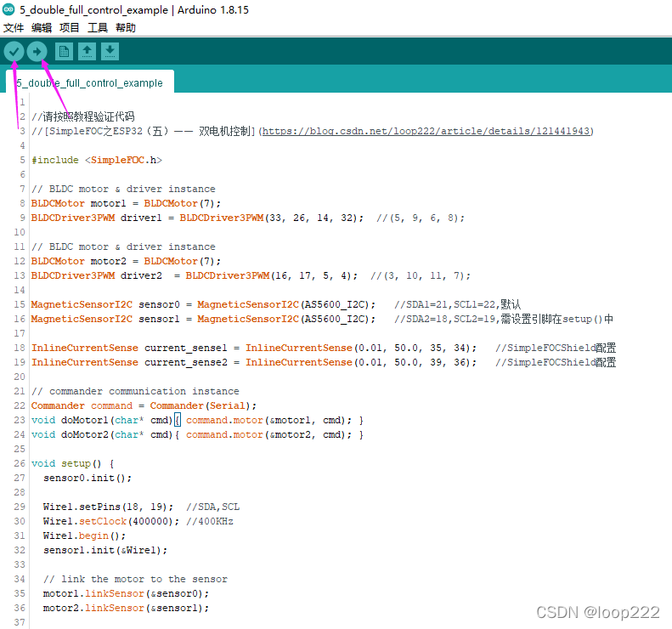Click the #include <SimpleFOC.h> line
Image resolution: width=672 pixels, height=629 pixels.
point(97,160)
